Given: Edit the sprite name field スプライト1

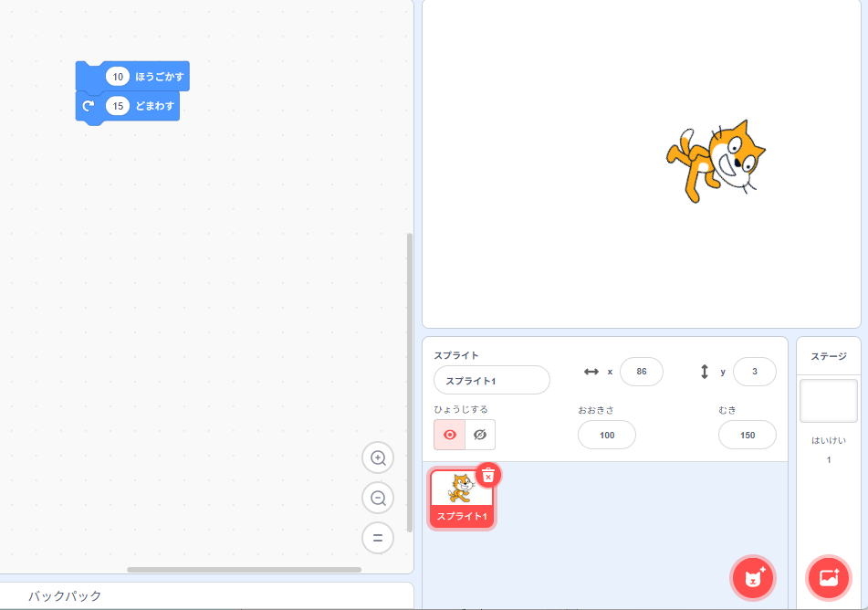Looking at the screenshot, I should coord(492,380).
